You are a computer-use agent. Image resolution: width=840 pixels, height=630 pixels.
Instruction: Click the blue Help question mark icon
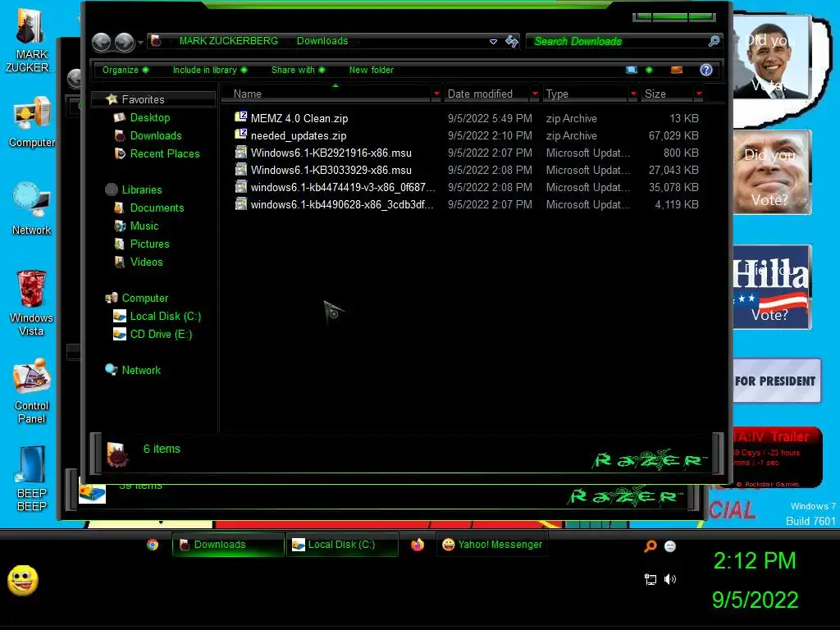click(706, 71)
